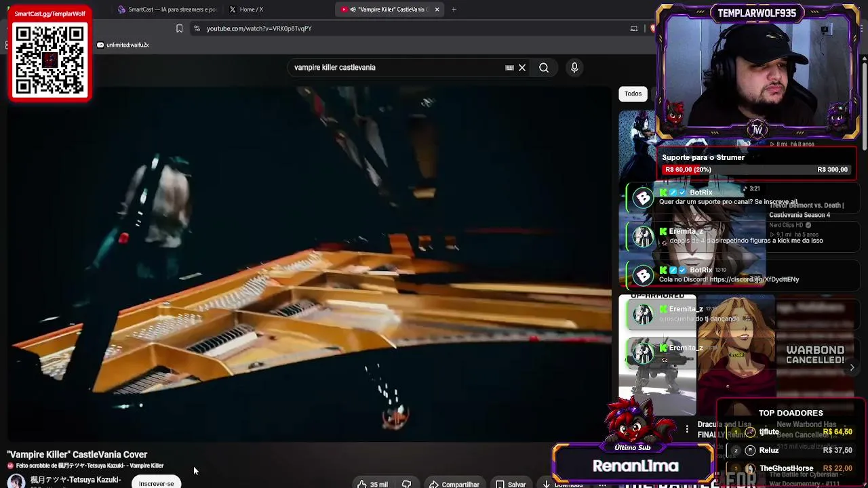Click the bookmark icon beside the address bar
Screen dimensions: 868x488
179,28
